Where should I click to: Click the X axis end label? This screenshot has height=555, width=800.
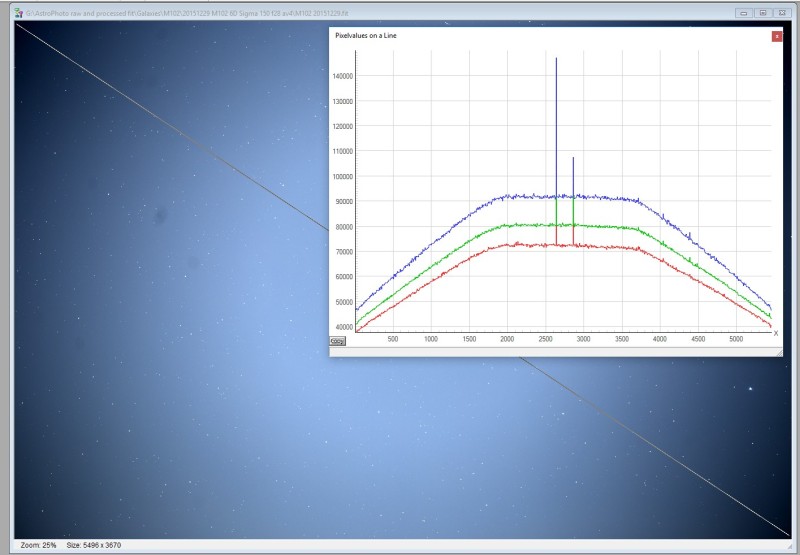click(x=776, y=334)
